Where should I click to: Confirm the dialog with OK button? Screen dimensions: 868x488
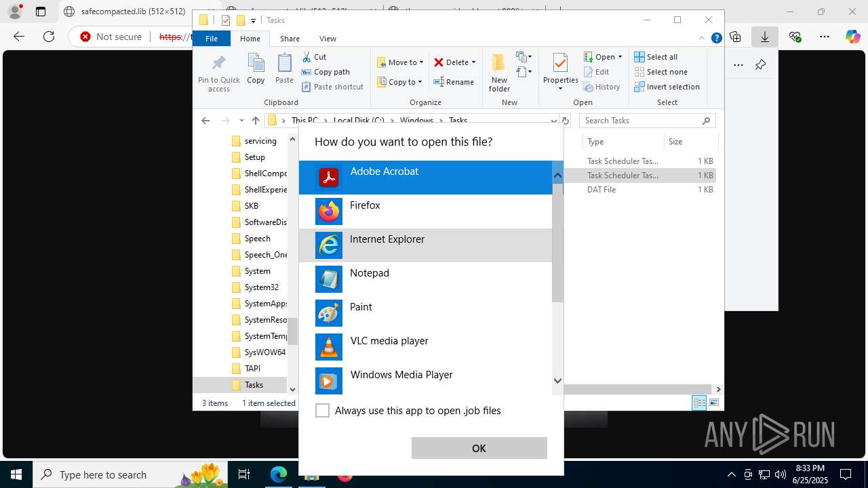(x=479, y=448)
